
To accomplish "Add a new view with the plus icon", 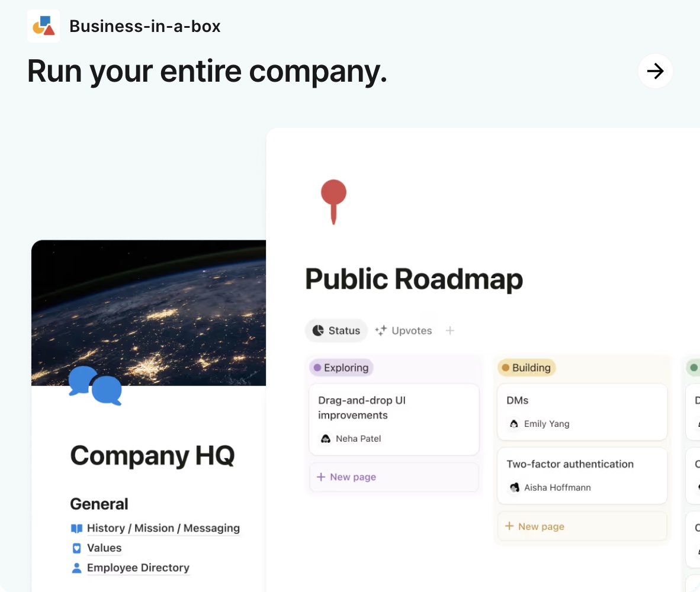I will 450,330.
